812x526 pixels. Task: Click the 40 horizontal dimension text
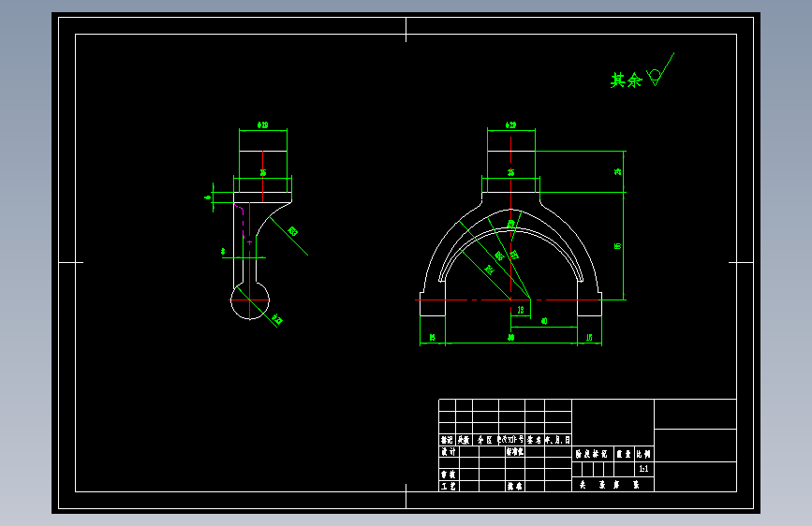(x=544, y=321)
